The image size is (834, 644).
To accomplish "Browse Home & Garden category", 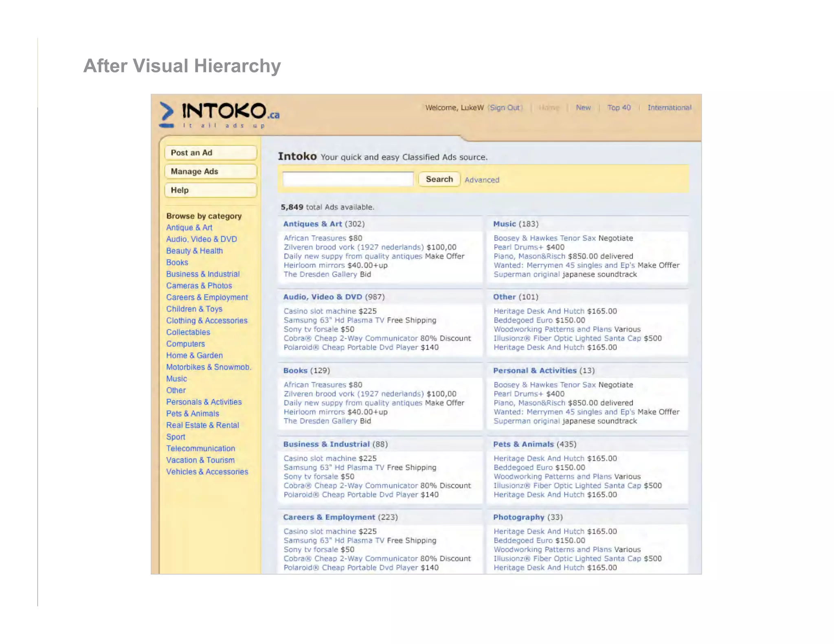I will (x=194, y=355).
